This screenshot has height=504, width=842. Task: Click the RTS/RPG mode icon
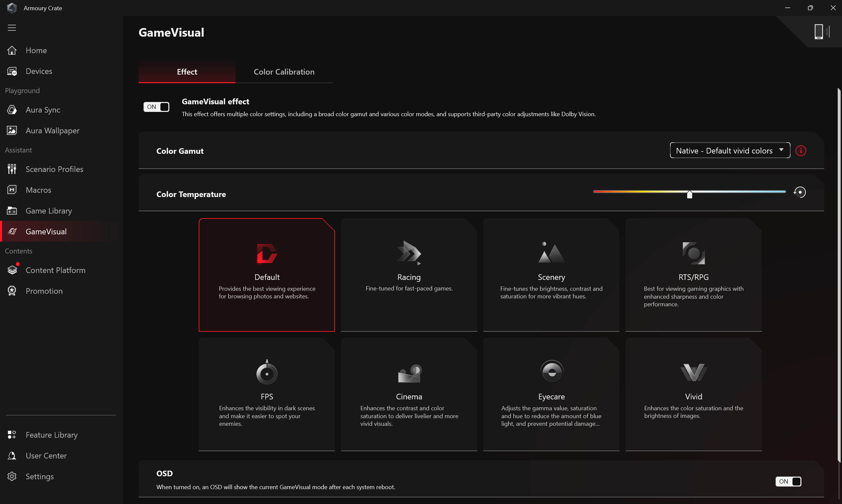693,253
